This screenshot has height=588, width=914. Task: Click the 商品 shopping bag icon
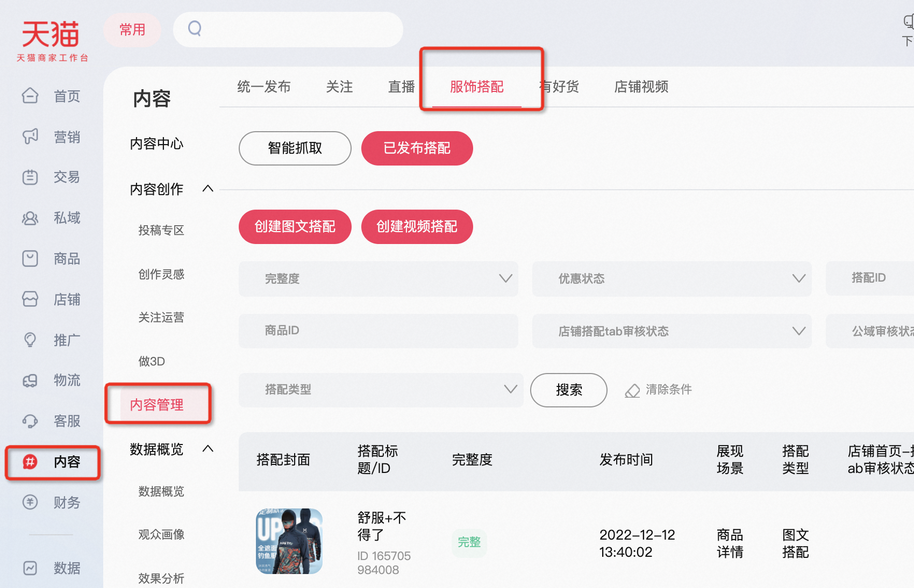(30, 259)
